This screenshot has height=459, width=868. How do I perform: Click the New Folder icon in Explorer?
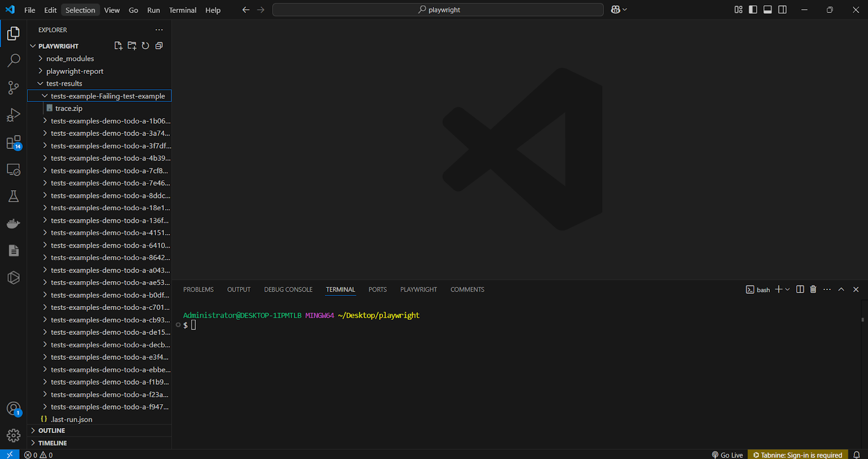point(132,46)
